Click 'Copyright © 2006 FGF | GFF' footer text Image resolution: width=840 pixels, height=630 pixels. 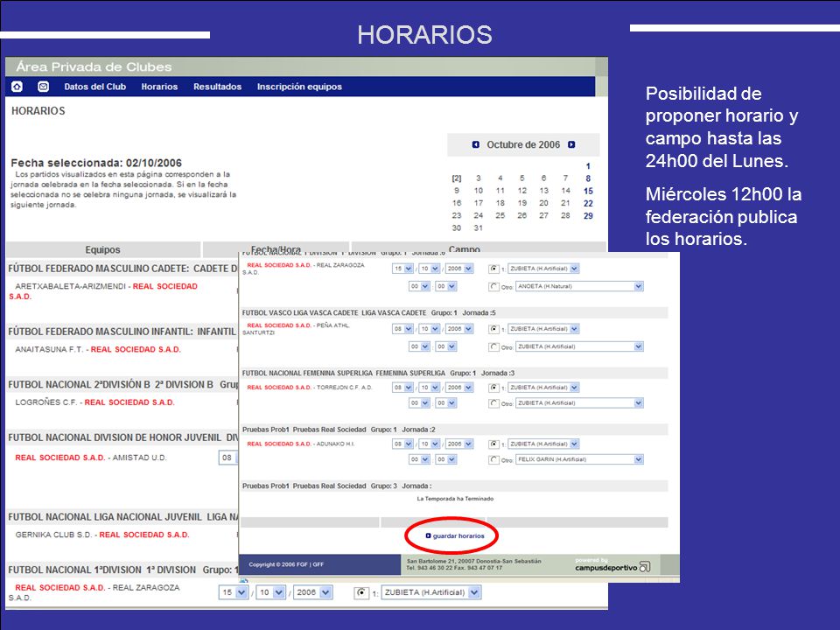click(286, 564)
